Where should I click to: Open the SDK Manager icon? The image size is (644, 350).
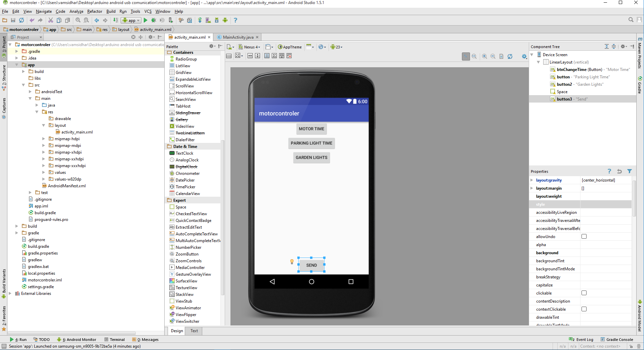(217, 20)
